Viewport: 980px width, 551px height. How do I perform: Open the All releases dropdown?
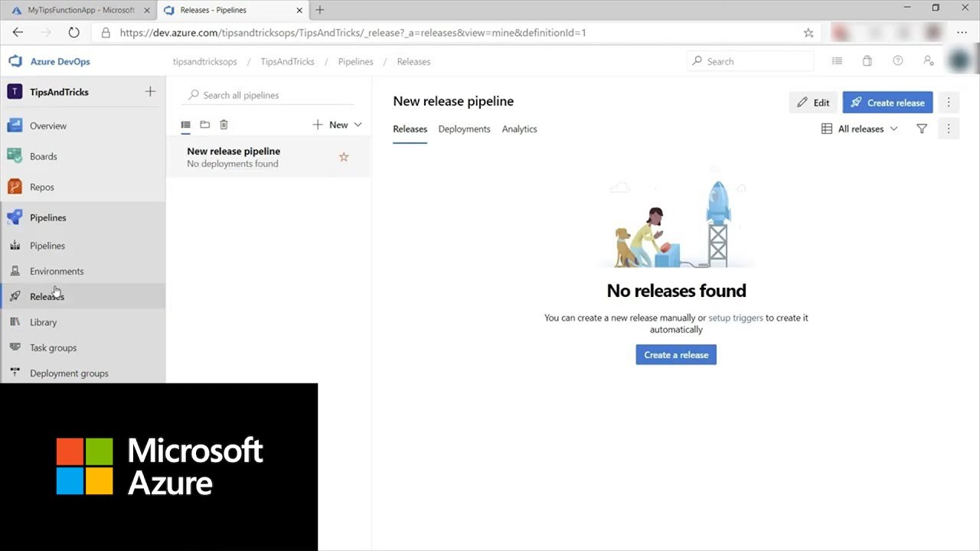[859, 129]
